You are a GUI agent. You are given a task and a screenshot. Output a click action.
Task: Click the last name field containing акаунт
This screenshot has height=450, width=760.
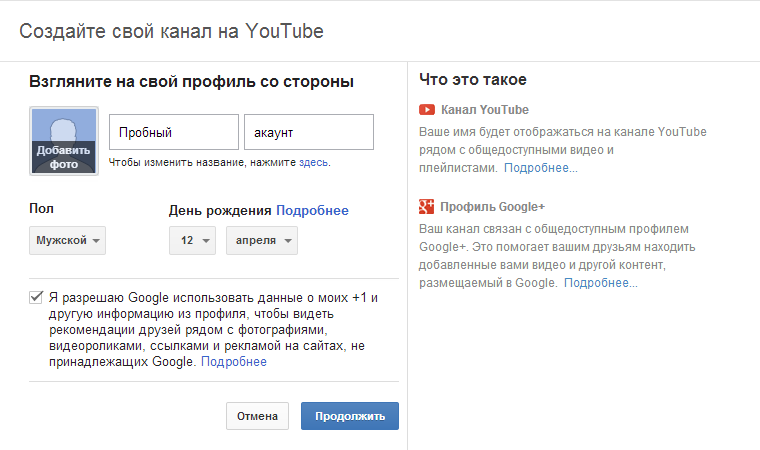click(x=309, y=132)
